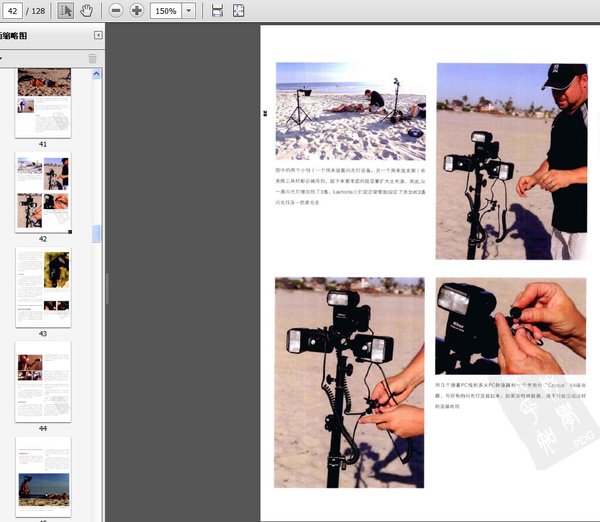The width and height of the screenshot is (600, 522).
Task: Click the zoom out minus button
Action: [x=116, y=11]
